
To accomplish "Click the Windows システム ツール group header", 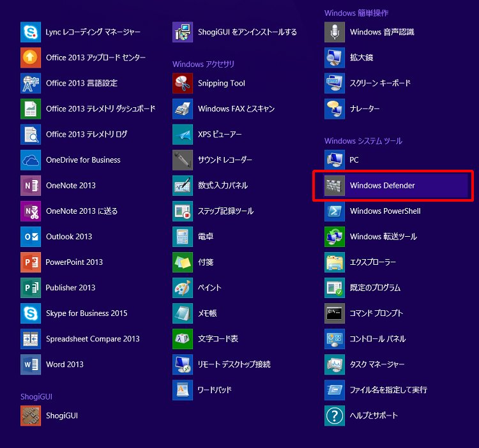I will (363, 141).
